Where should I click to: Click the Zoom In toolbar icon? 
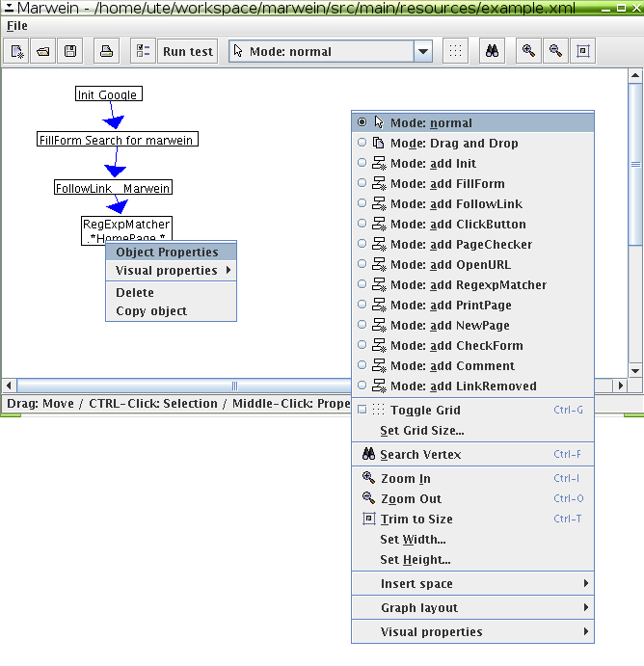[528, 51]
